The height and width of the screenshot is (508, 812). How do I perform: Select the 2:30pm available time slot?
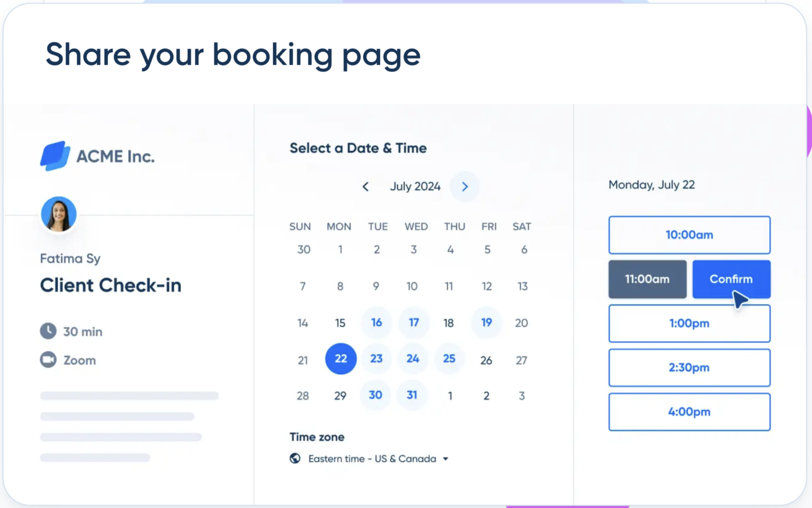pyautogui.click(x=689, y=368)
